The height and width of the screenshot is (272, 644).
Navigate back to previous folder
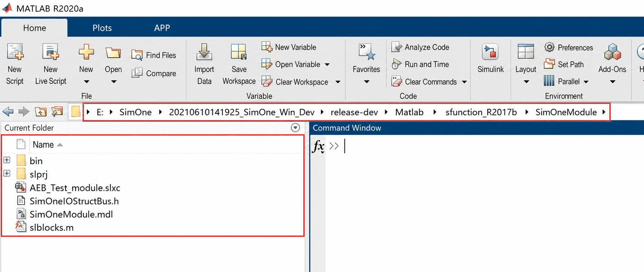[8, 112]
